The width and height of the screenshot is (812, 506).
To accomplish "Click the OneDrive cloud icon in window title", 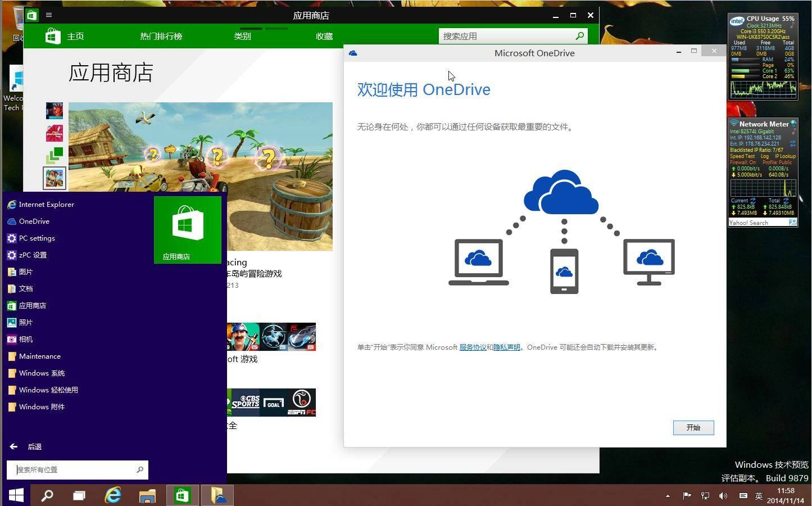I will pos(353,53).
